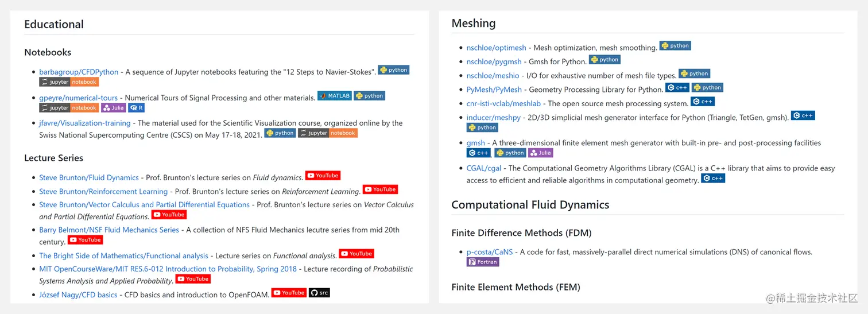
Task: Click Julia badge in numerical-tours entry
Action: (114, 108)
